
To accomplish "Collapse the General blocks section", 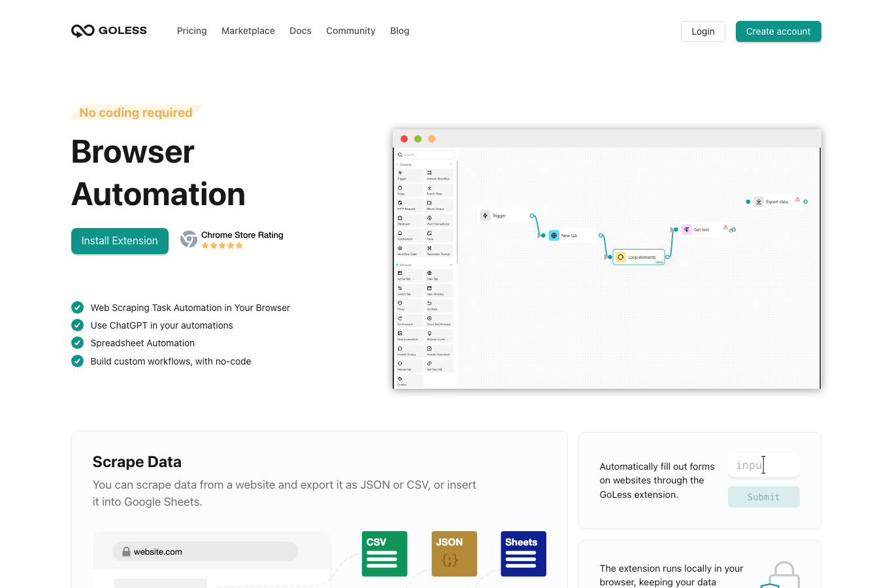I will click(x=451, y=165).
